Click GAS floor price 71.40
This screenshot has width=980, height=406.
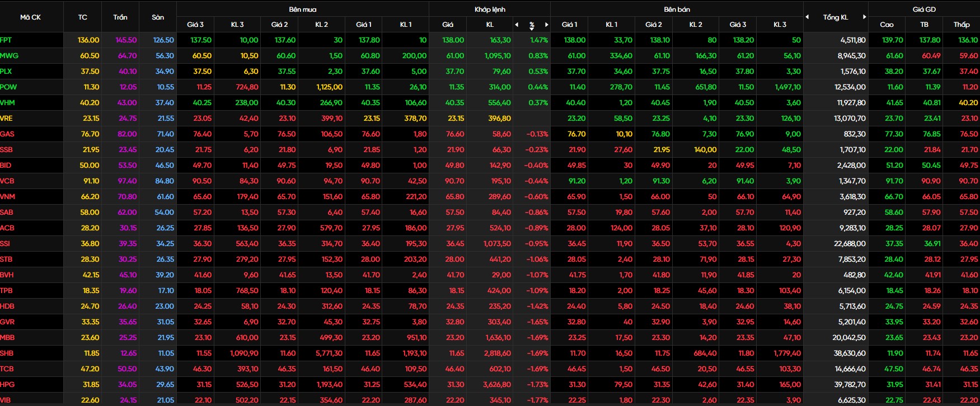(x=165, y=134)
